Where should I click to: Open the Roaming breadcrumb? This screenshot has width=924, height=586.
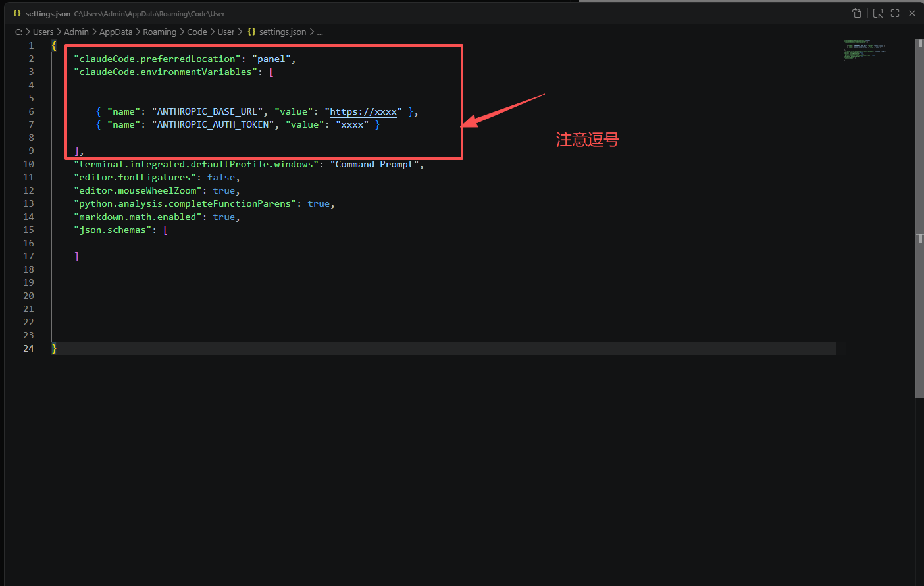[x=160, y=32]
